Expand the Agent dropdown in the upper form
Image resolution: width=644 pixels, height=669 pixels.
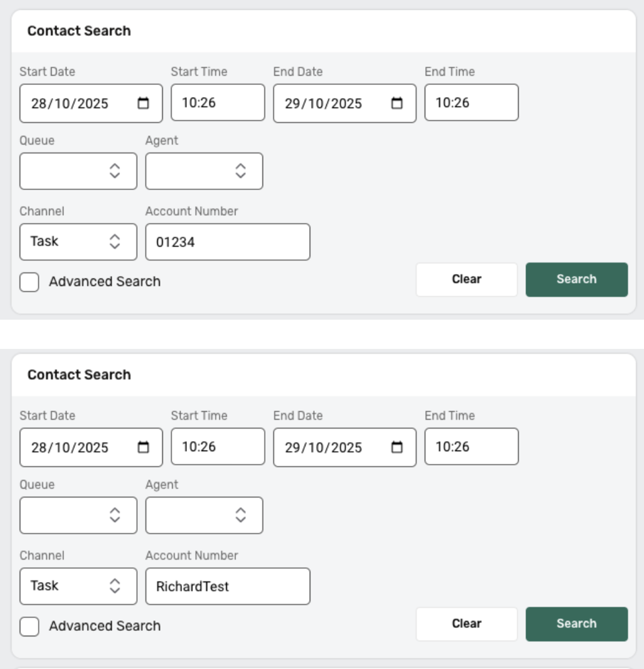point(204,171)
